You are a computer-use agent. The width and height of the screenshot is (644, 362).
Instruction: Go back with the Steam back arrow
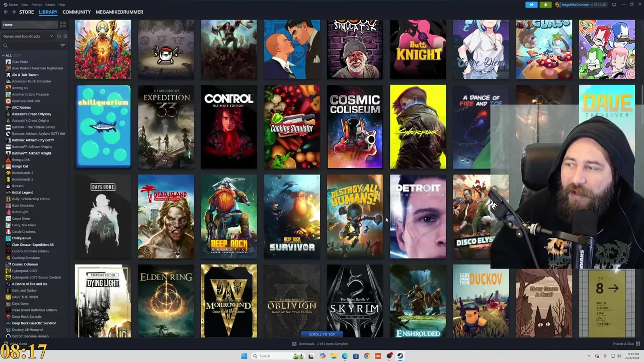pos(6,12)
